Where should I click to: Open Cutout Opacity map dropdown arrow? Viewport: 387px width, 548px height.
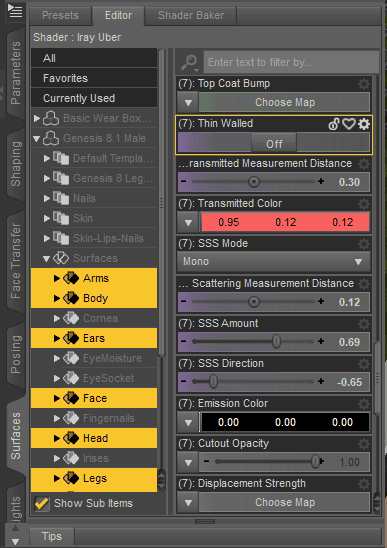(x=188, y=463)
